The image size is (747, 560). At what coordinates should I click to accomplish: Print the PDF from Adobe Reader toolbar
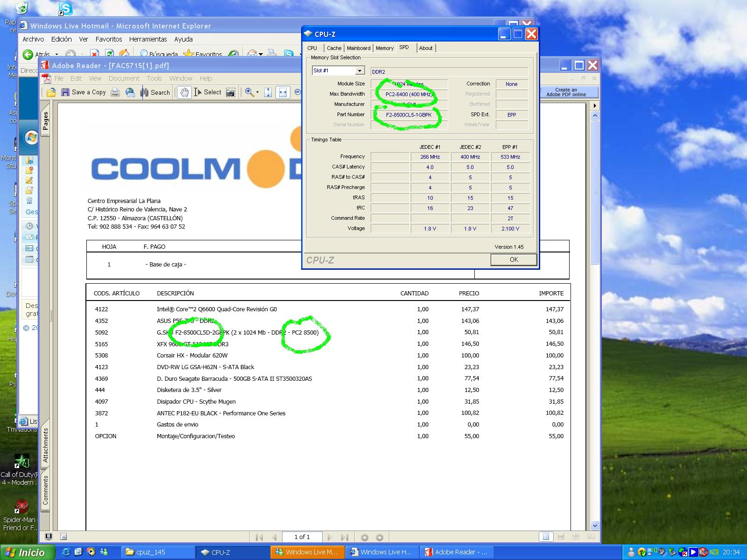tap(115, 92)
